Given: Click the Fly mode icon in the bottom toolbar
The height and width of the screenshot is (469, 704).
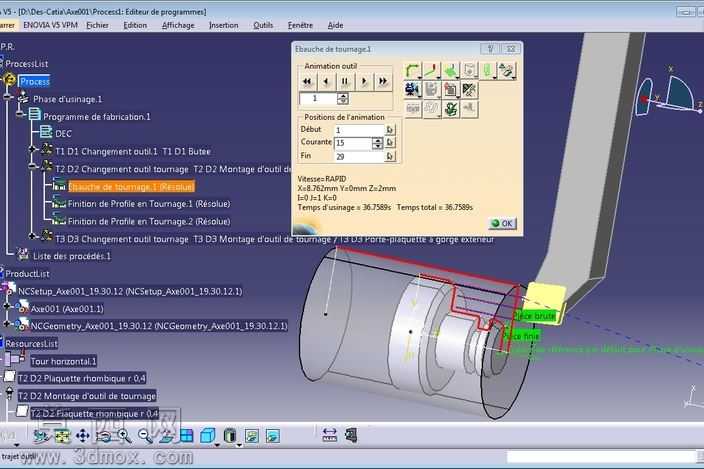Looking at the screenshot, I should click(41, 436).
